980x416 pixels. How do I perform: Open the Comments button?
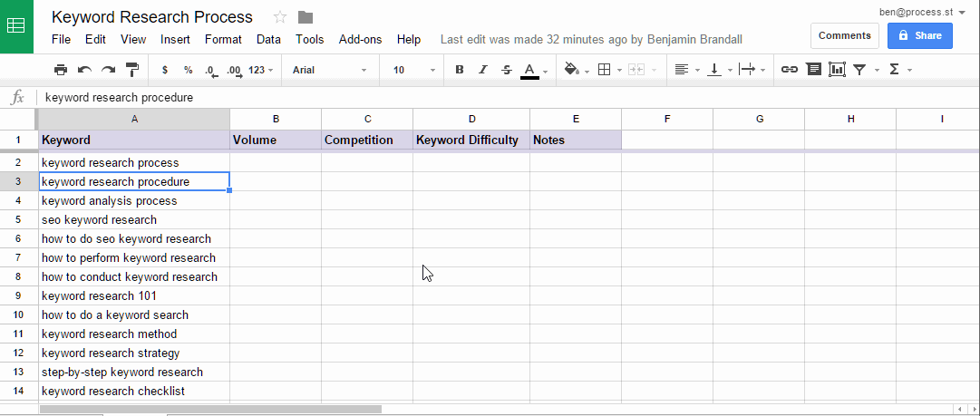(x=844, y=35)
